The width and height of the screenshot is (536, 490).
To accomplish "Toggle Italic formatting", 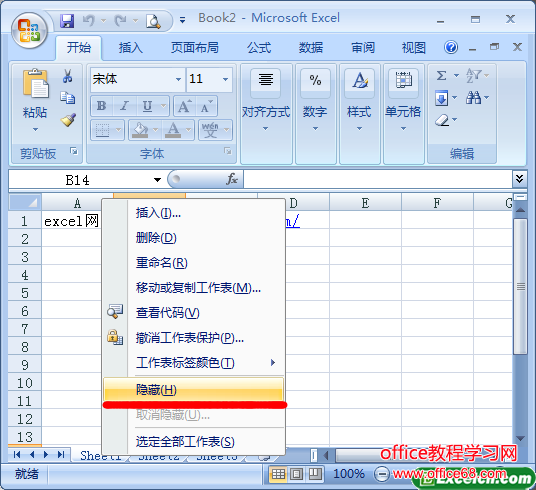I will tap(124, 106).
